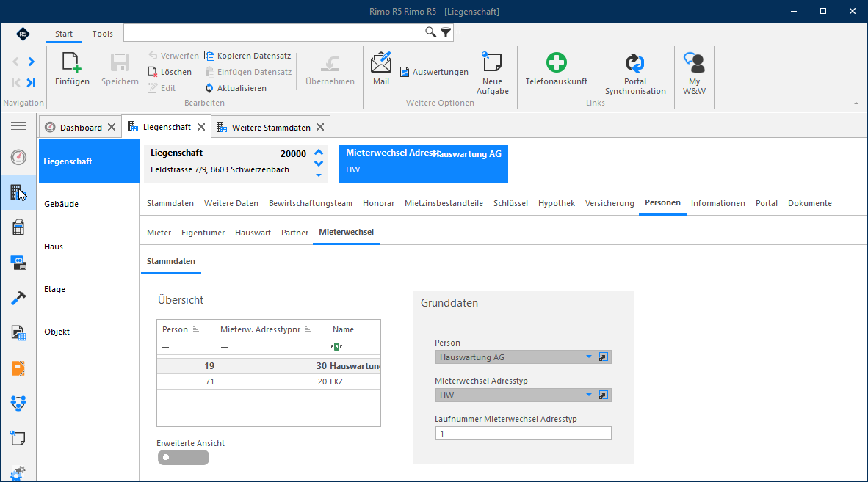Open the Mail envelope icon
Image resolution: width=868 pixels, height=482 pixels.
coord(381,62)
